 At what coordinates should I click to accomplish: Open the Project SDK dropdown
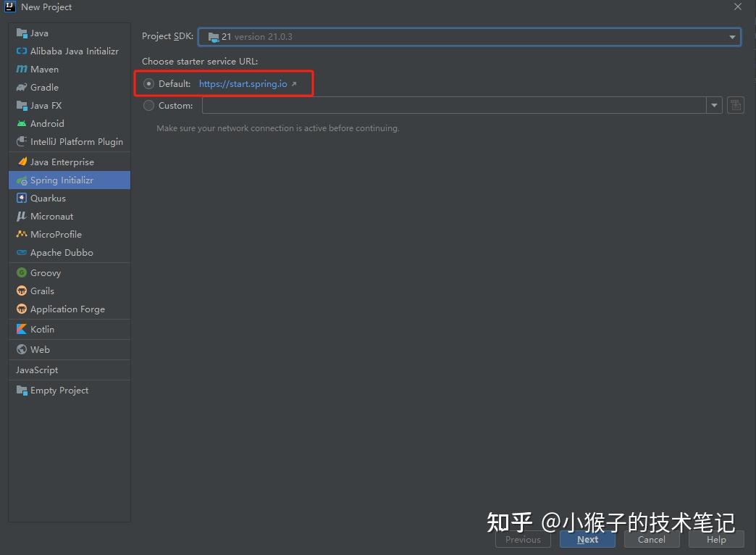point(731,36)
